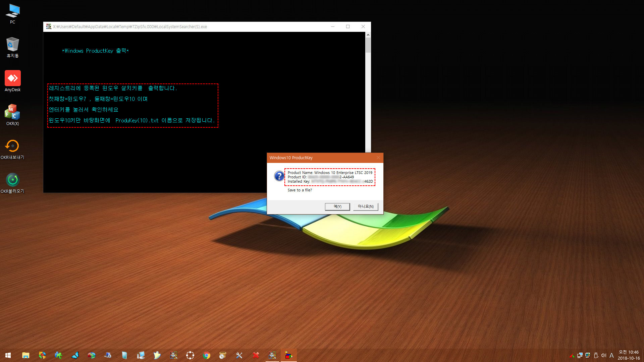The image size is (644, 362).
Task: Click the '*Windows ProductKey 출력*' heading text
Action: pyautogui.click(x=95, y=51)
